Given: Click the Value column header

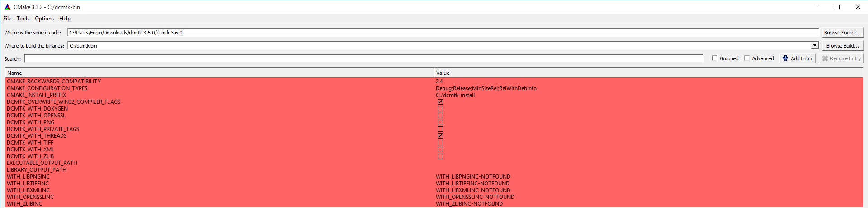Looking at the screenshot, I should click(648, 73).
